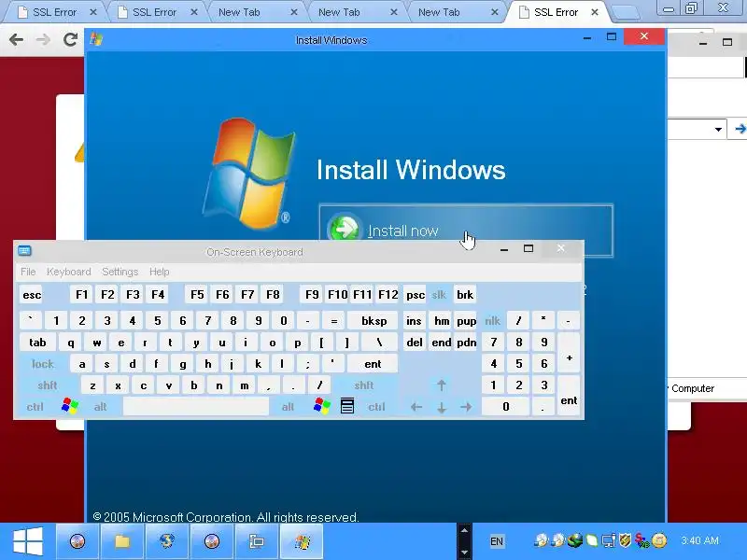The height and width of the screenshot is (560, 747).
Task: Open the Keyboard menu in On-Screen Keyboard
Action: point(68,272)
